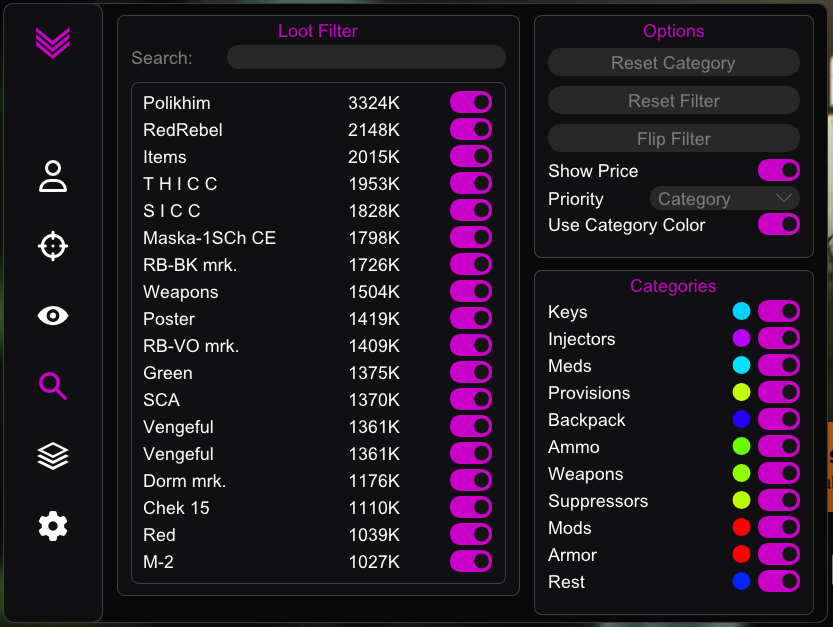Turn off the Armor category toggle
The width and height of the screenshot is (833, 627).
click(x=778, y=555)
